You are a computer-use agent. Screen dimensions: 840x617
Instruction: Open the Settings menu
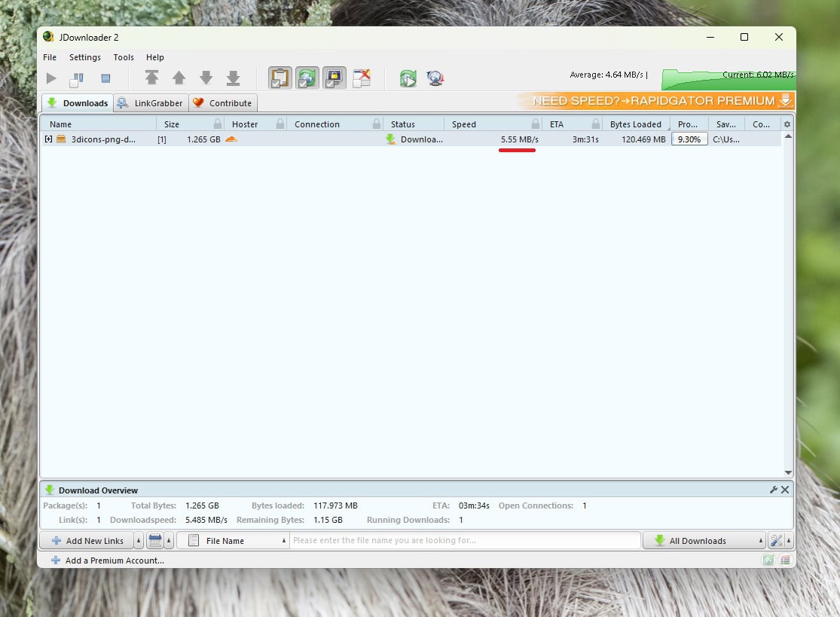tap(84, 57)
